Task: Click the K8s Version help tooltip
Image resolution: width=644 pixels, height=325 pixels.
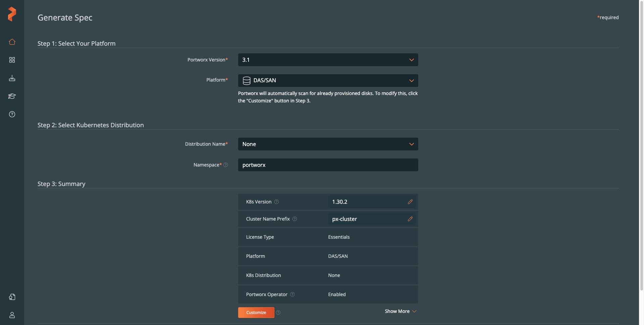Action: (x=277, y=202)
